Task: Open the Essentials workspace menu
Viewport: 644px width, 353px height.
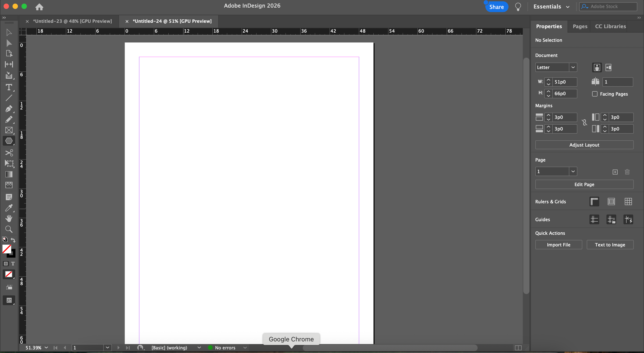Action: point(551,7)
